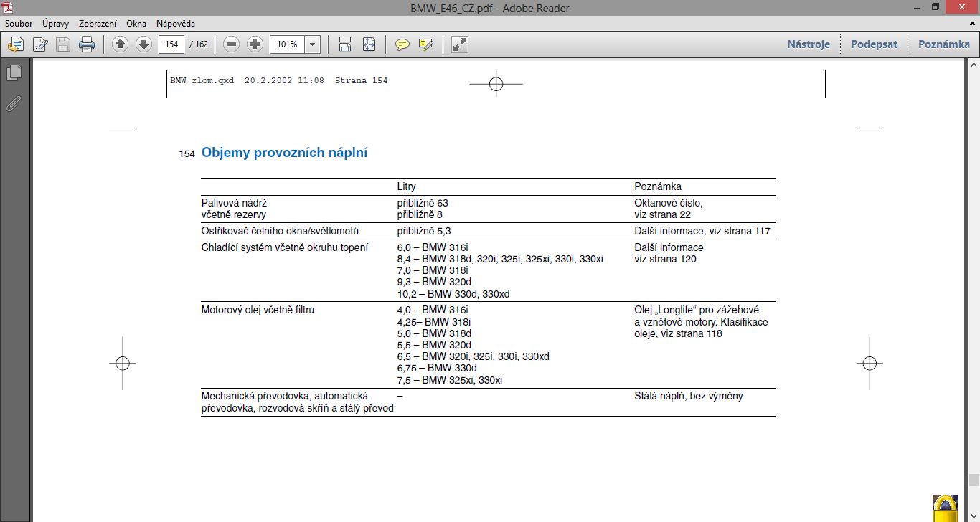980x522 pixels.
Task: Switch to read mode with expand icon
Action: [x=460, y=44]
